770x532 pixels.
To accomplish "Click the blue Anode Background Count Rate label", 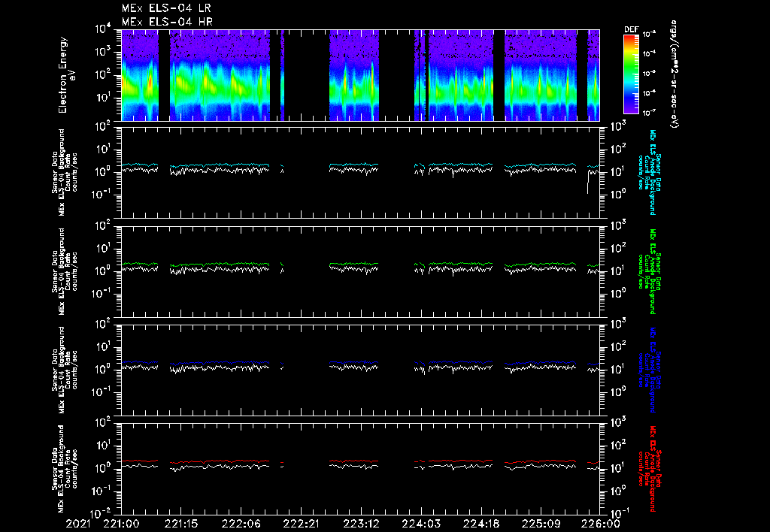I will pos(649,370).
